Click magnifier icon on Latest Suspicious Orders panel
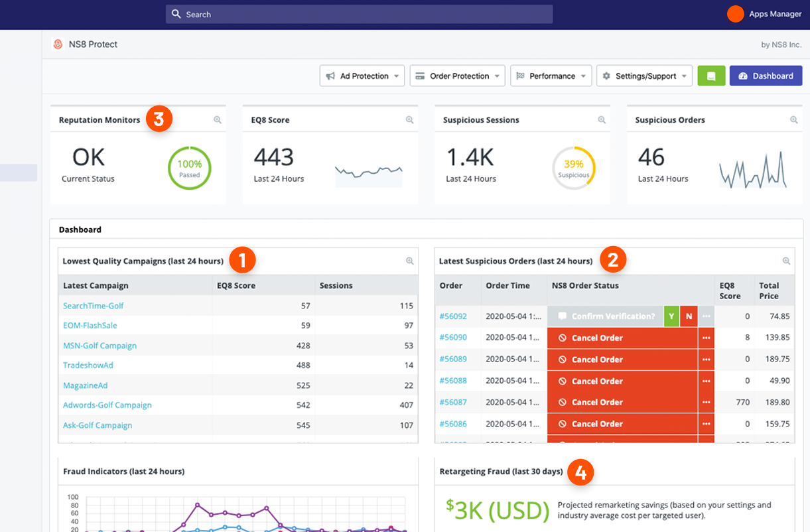The width and height of the screenshot is (810, 532). (786, 261)
